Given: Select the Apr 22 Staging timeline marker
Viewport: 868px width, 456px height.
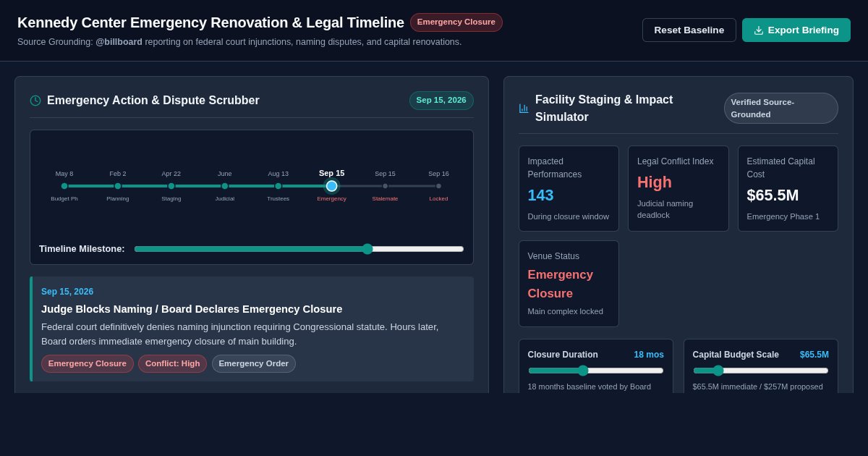Looking at the screenshot, I should tap(171, 186).
